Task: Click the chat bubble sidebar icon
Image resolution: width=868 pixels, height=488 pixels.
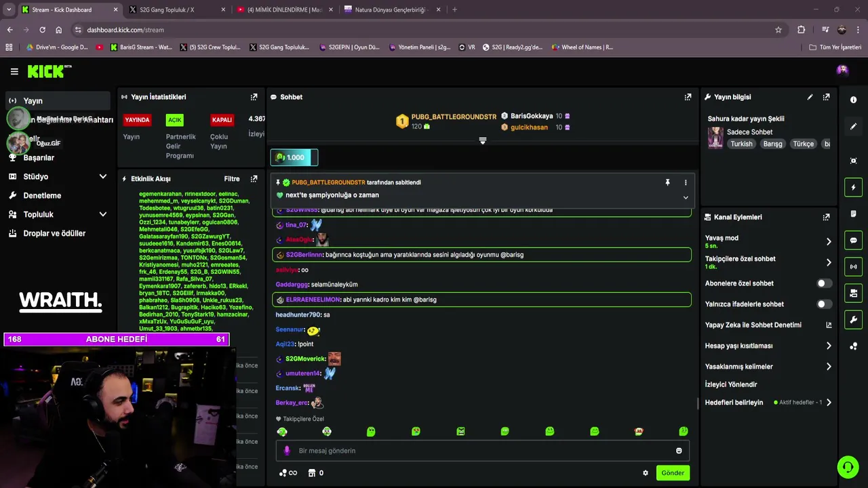Action: pyautogui.click(x=853, y=241)
